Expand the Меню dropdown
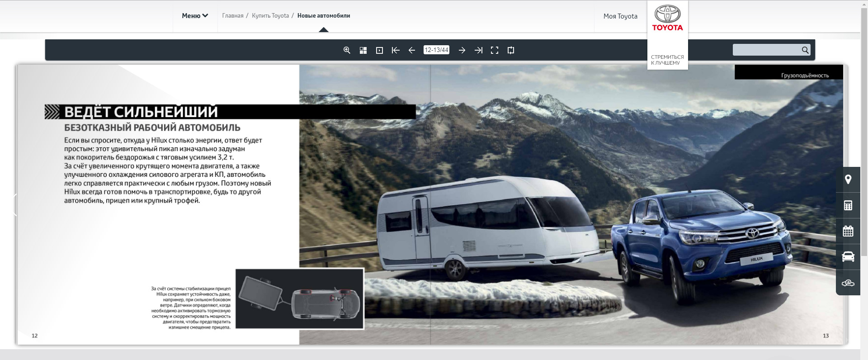868x360 pixels. click(x=195, y=16)
